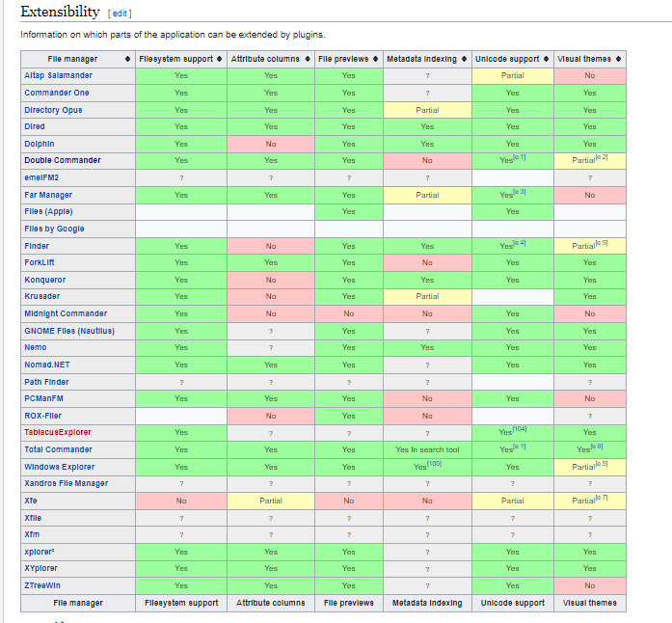The image size is (672, 623).
Task: Click 'Yes in search tool' cell
Action: click(x=427, y=449)
